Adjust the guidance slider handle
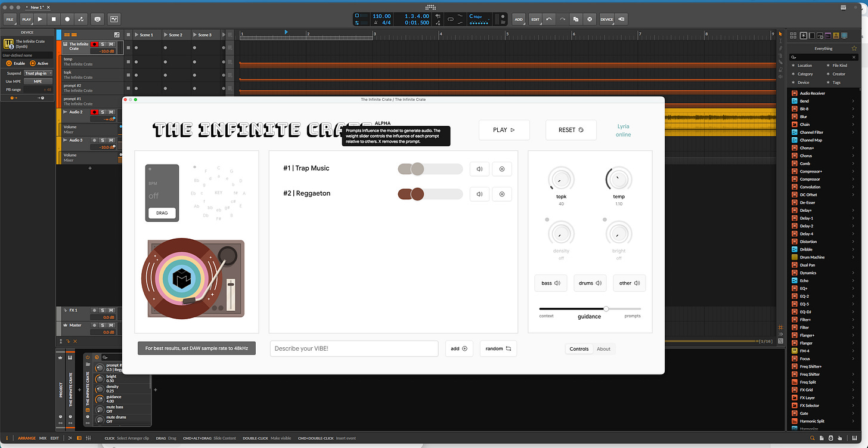Viewport: 868px width, 448px height. pyautogui.click(x=606, y=308)
